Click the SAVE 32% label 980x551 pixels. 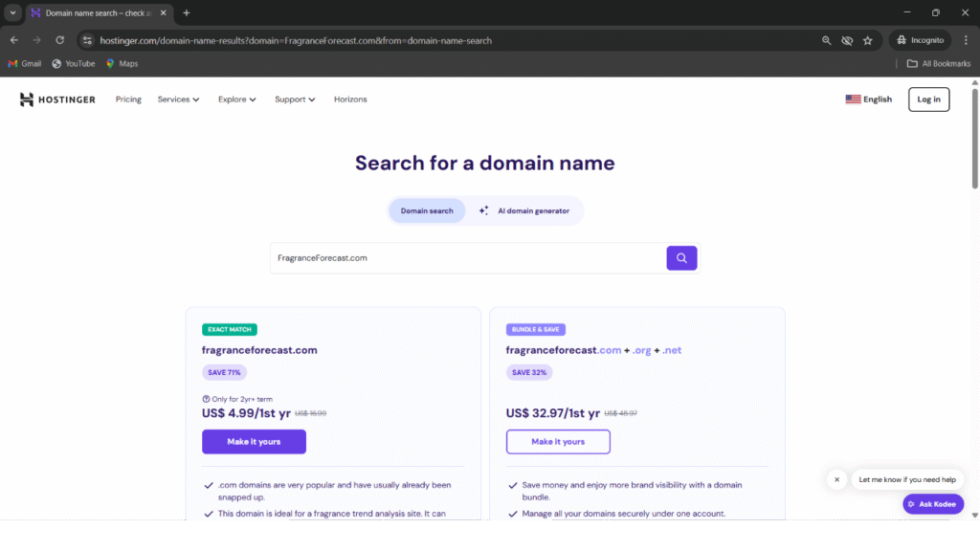[529, 372]
